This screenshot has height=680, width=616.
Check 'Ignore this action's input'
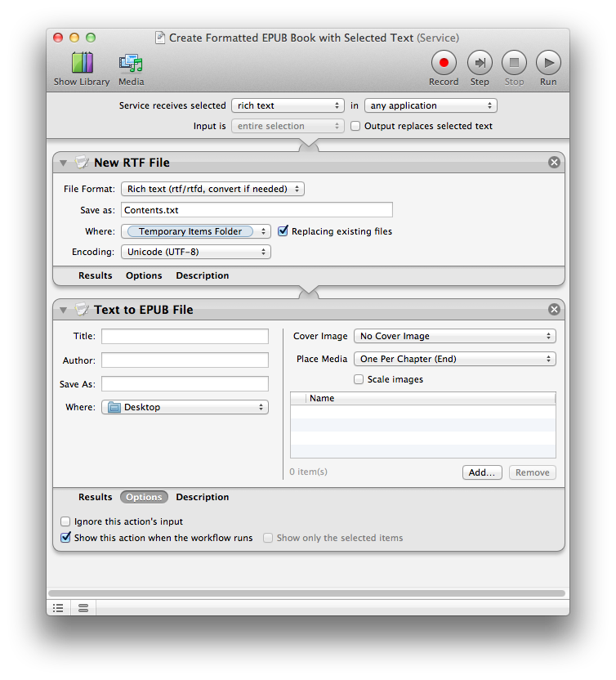(65, 521)
